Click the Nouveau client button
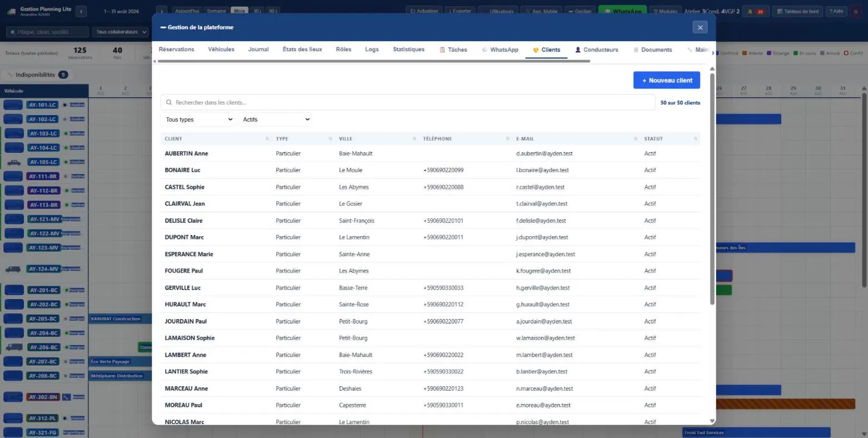868x438 pixels. (667, 80)
